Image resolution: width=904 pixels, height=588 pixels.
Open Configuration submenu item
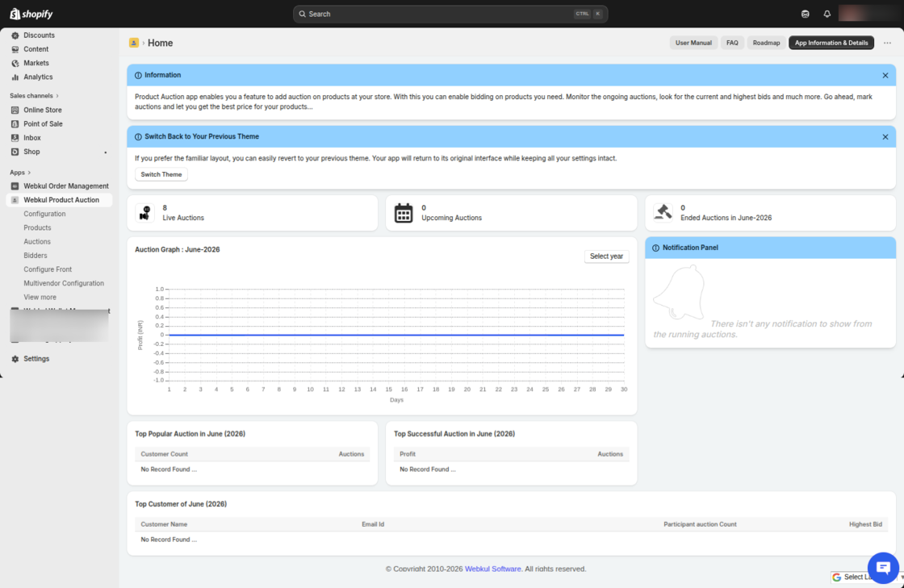pos(44,214)
